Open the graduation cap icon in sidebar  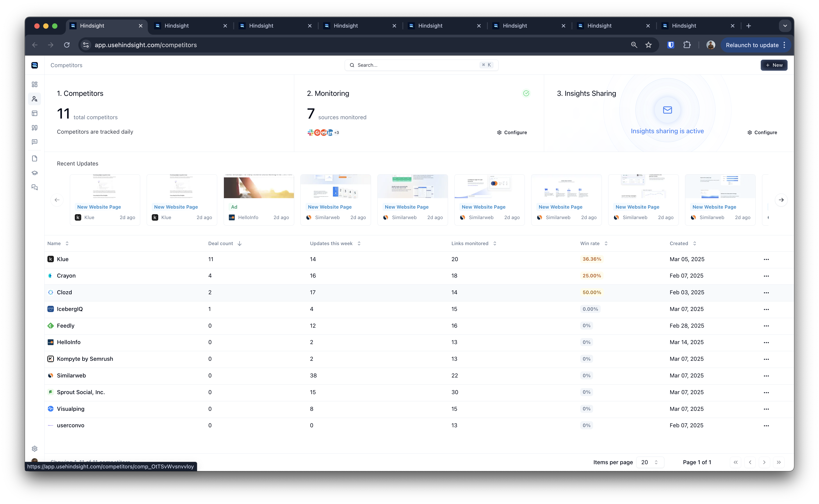(x=35, y=173)
